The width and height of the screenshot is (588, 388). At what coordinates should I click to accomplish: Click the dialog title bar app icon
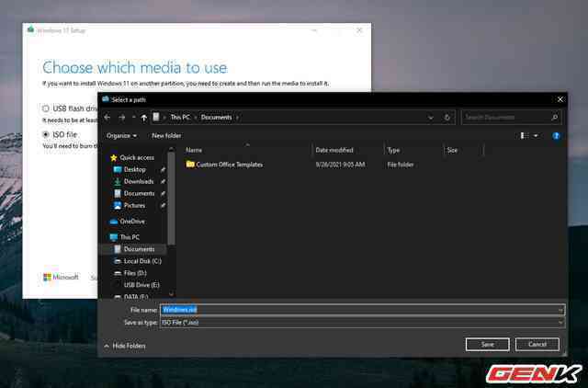(106, 99)
